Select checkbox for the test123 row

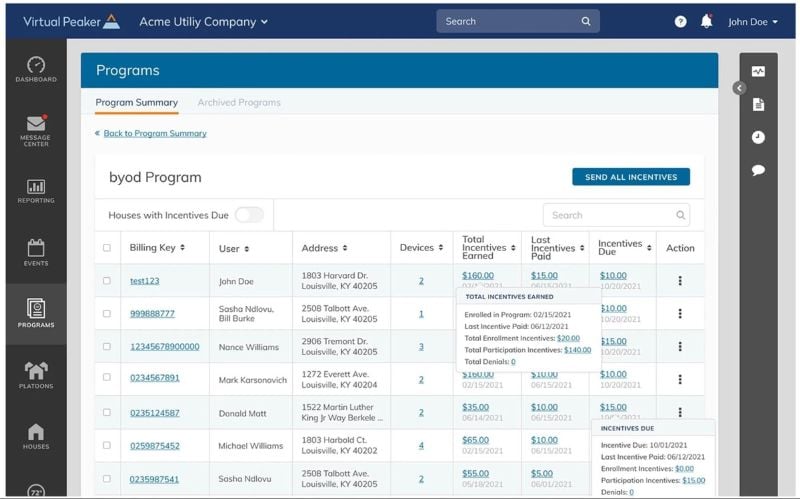click(107, 281)
